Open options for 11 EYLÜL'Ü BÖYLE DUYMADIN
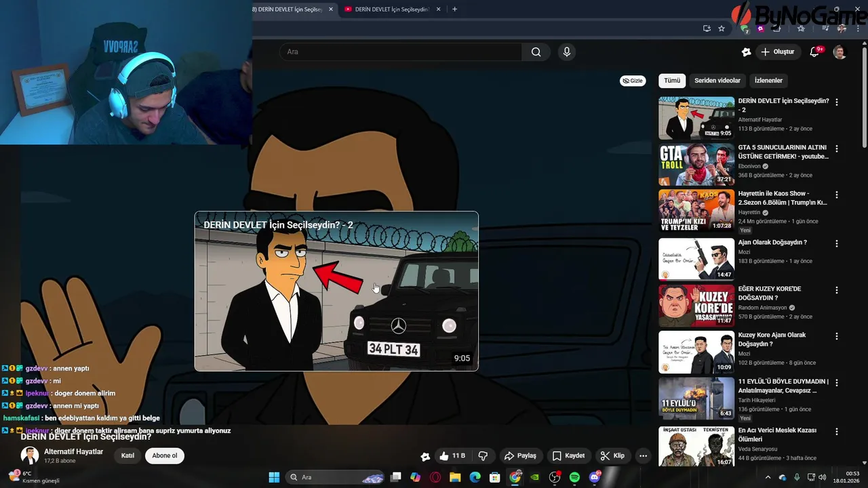Screen dimensions: 868x488 click(x=837, y=383)
